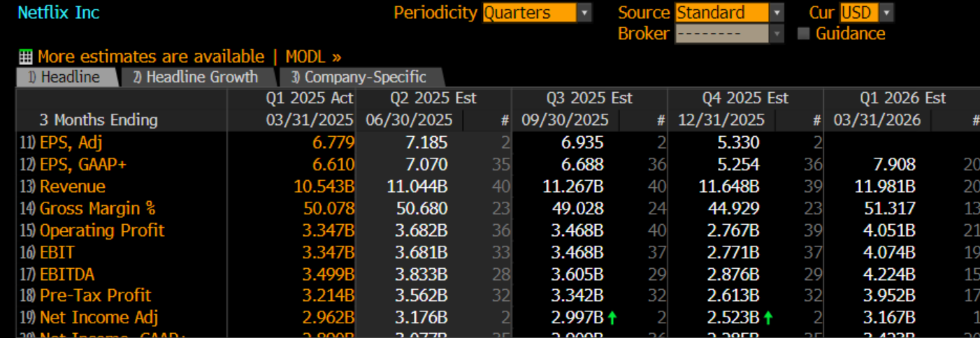Screen dimensions: 980x338
Task: Click Q1 2025 Gross Margin value 50.078
Action: (x=329, y=208)
